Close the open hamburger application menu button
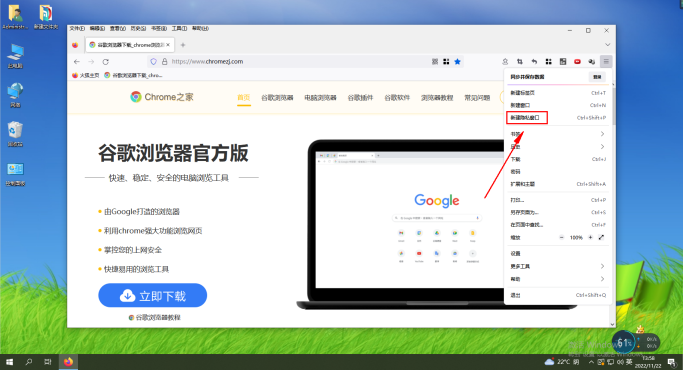Screen dimensions: 683x370 click(606, 61)
